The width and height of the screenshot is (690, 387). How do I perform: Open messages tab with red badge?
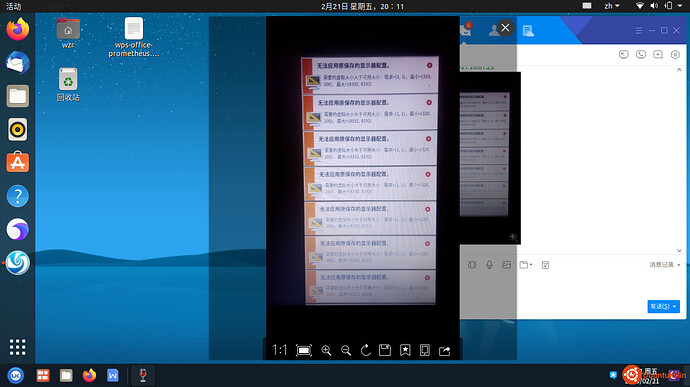point(466,29)
